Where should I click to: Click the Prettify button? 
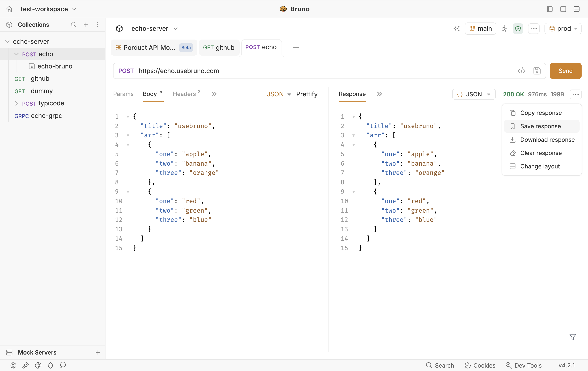click(x=307, y=94)
